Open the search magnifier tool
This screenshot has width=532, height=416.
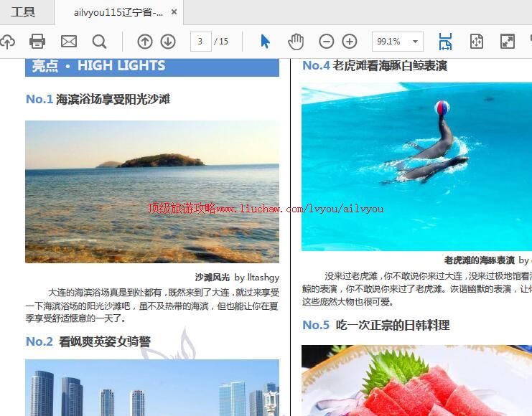pyautogui.click(x=99, y=42)
